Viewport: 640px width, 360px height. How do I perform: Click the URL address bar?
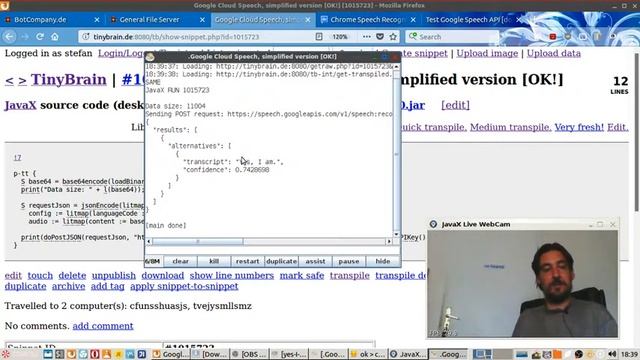[200, 37]
